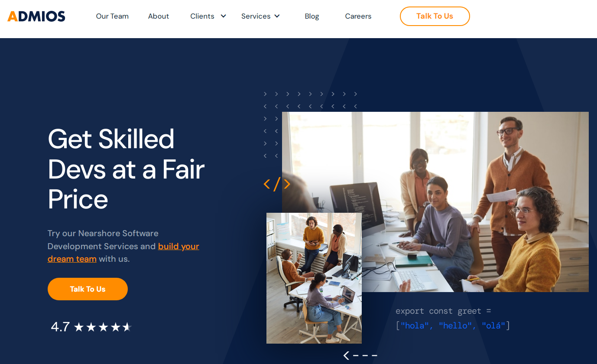The image size is (597, 364).
Task: Click the left arrow slider indicator
Action: coord(346,355)
